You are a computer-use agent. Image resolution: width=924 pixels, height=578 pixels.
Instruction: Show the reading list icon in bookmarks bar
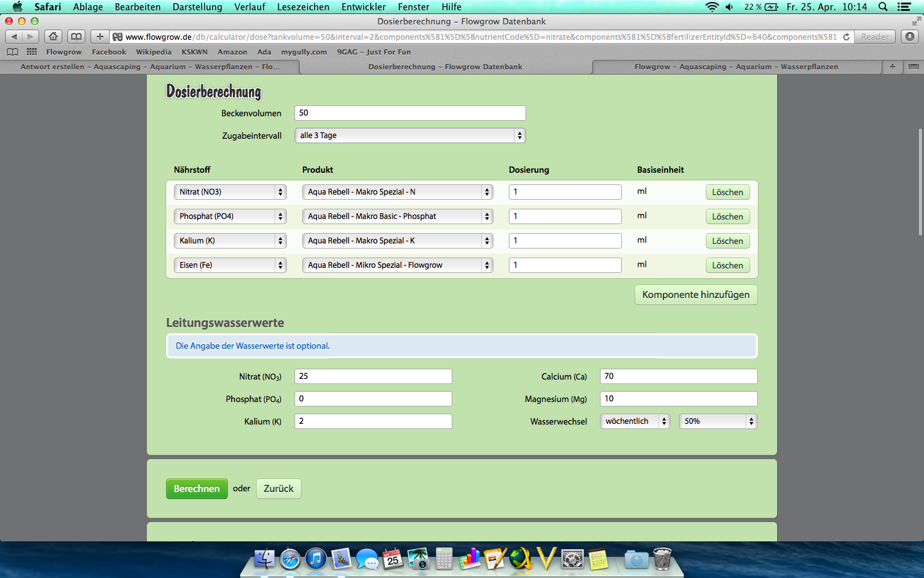[12, 52]
